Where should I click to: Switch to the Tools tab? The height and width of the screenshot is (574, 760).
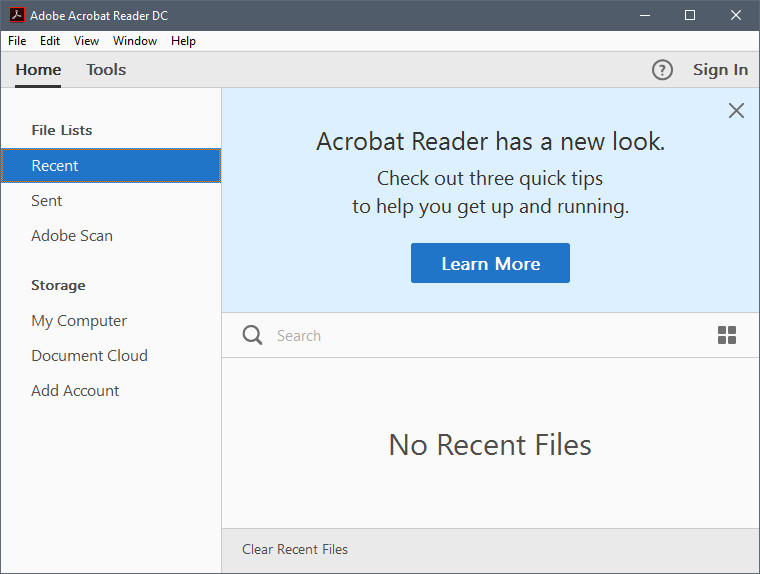click(106, 70)
